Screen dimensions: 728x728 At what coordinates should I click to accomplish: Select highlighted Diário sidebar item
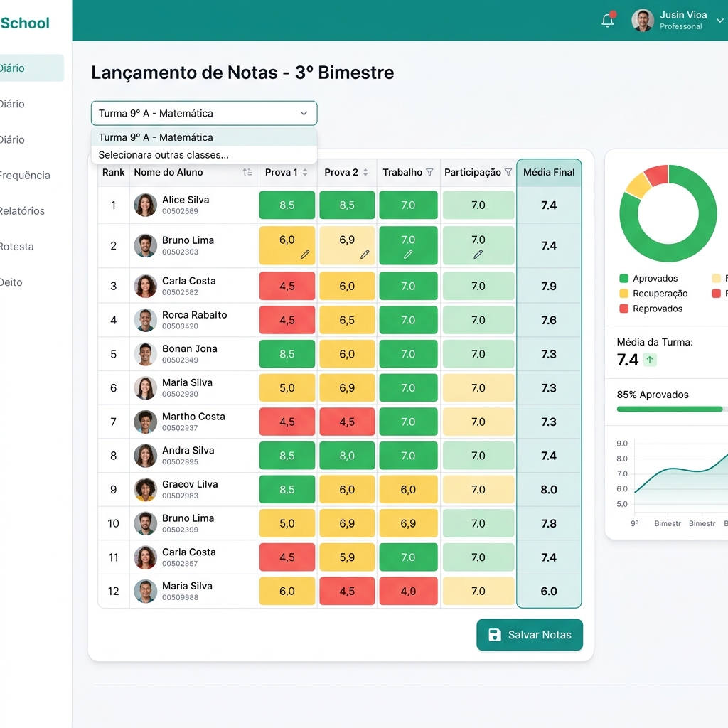[31, 68]
